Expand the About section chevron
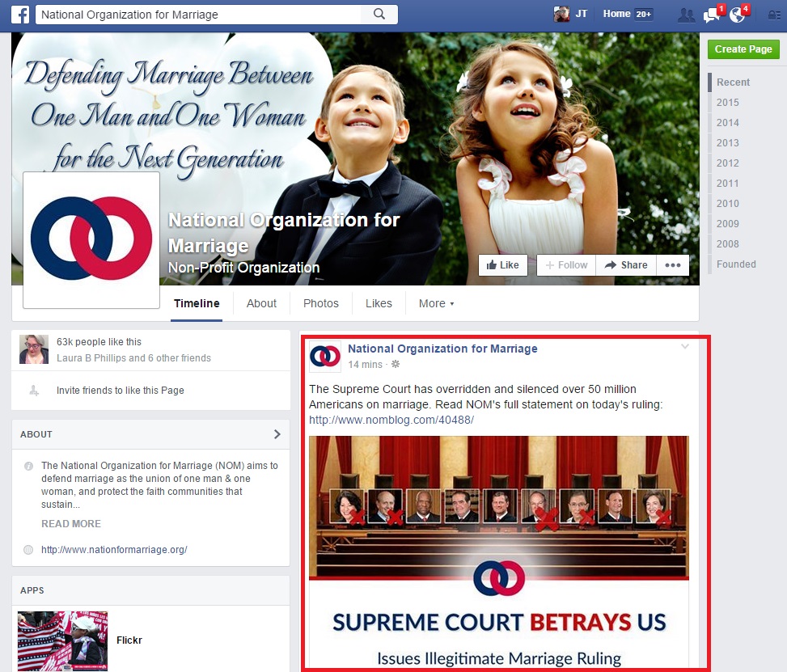This screenshot has height=672, width=787. [x=277, y=434]
